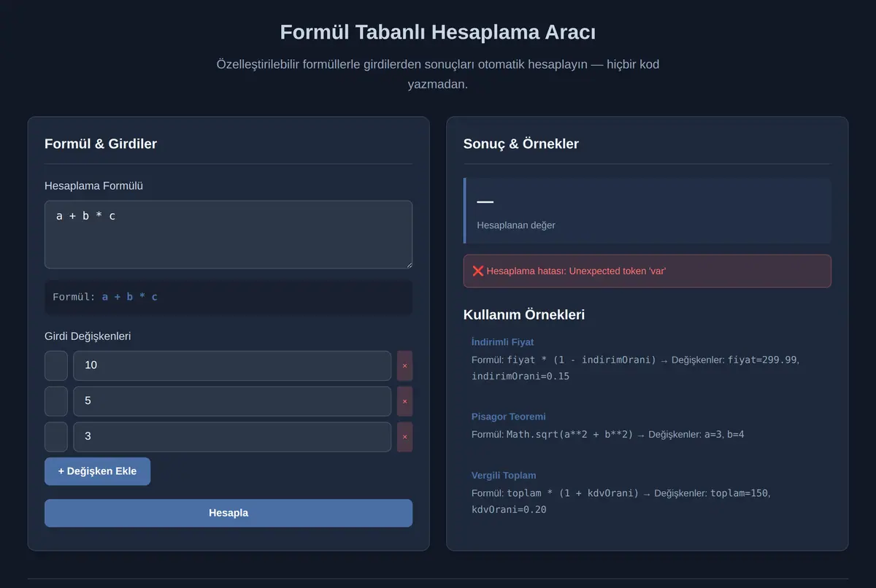This screenshot has width=876, height=588.
Task: Click the fiyat * (1 - indirimOrani) formula text
Action: click(x=582, y=360)
